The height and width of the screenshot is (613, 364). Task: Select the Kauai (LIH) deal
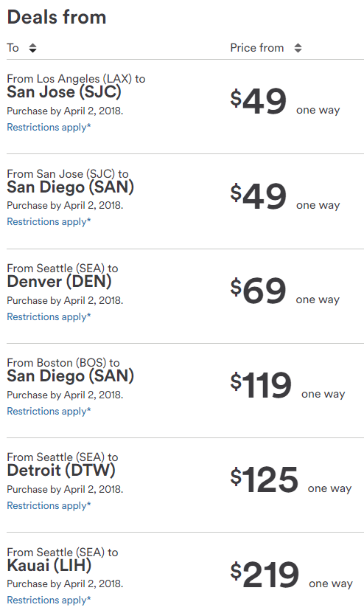pyautogui.click(x=49, y=565)
